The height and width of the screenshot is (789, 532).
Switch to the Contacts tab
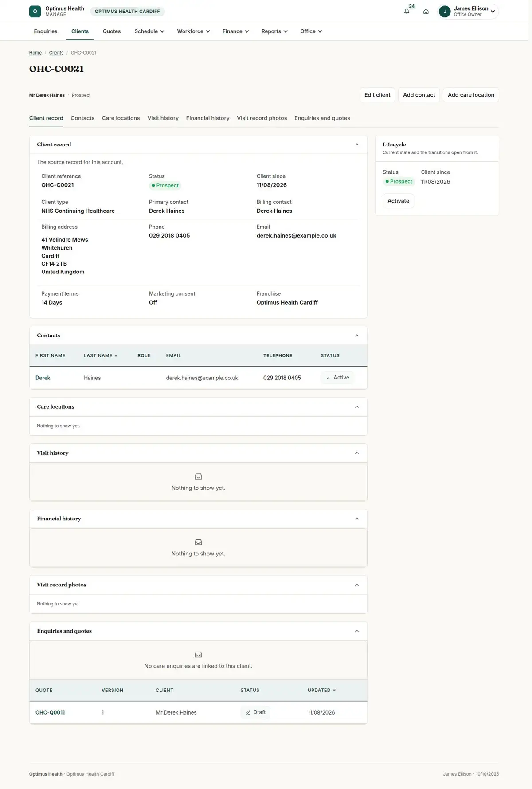pos(82,118)
